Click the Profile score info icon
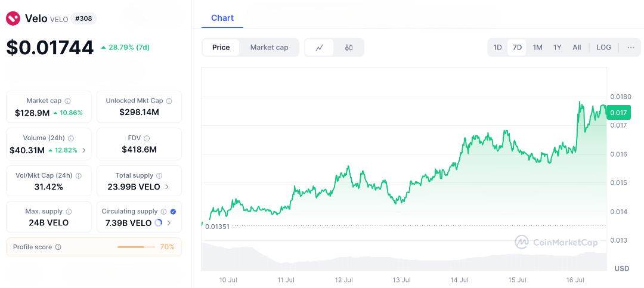644x288 pixels. click(x=58, y=247)
